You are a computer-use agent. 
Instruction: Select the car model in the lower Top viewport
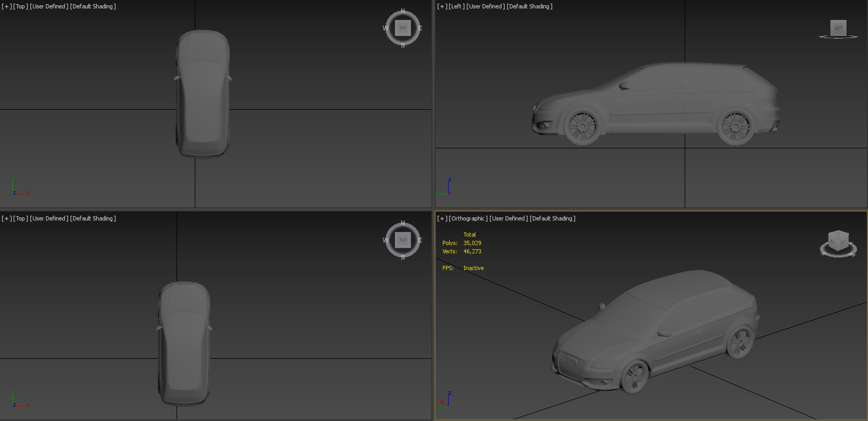pos(184,344)
